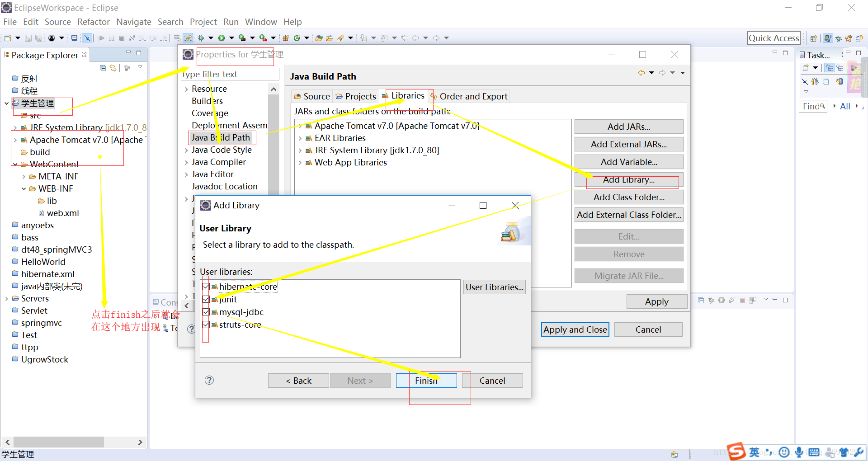Expand the META-INF folder
Viewport: 868px width, 461px height.
(x=24, y=176)
